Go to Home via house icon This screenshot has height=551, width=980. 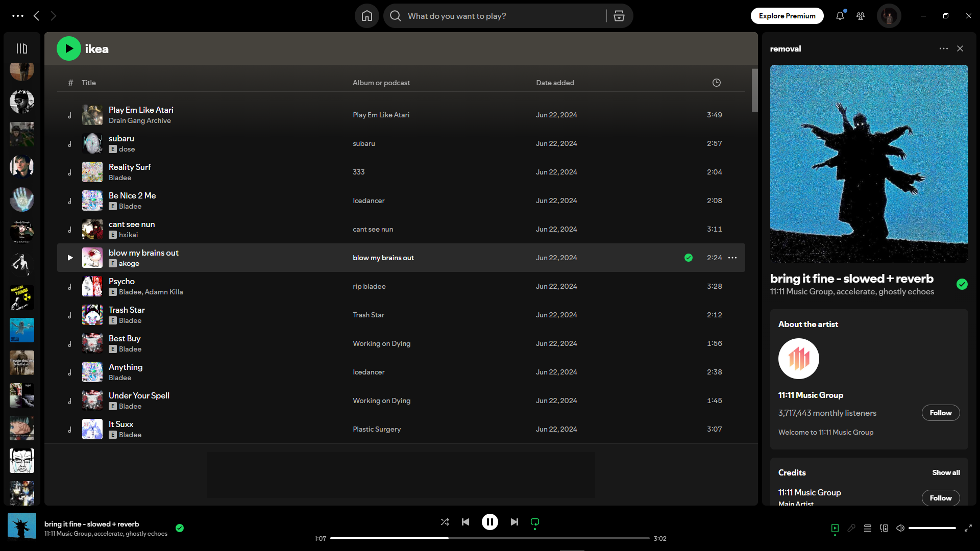pos(366,16)
